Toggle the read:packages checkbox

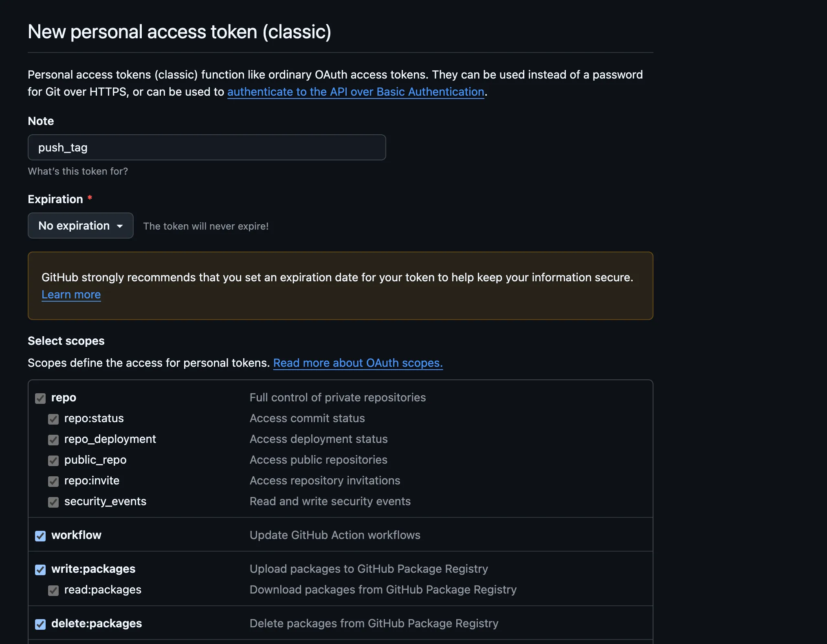point(53,590)
